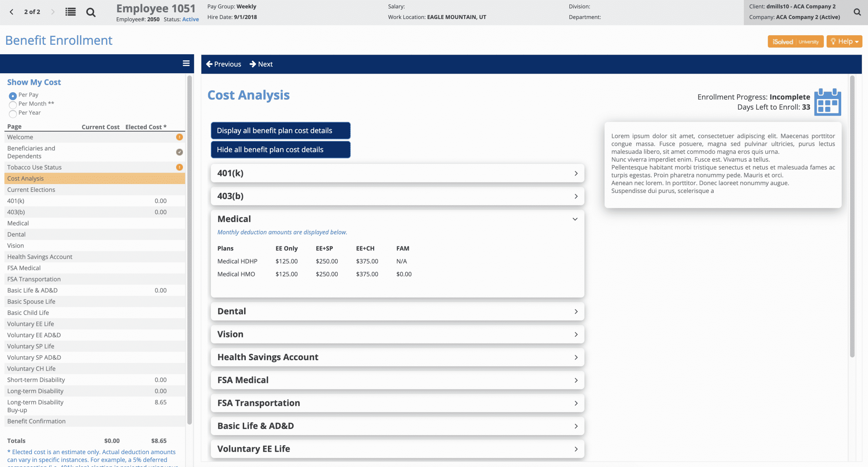868x467 pixels.
Task: Open the Help dropdown
Action: click(844, 42)
